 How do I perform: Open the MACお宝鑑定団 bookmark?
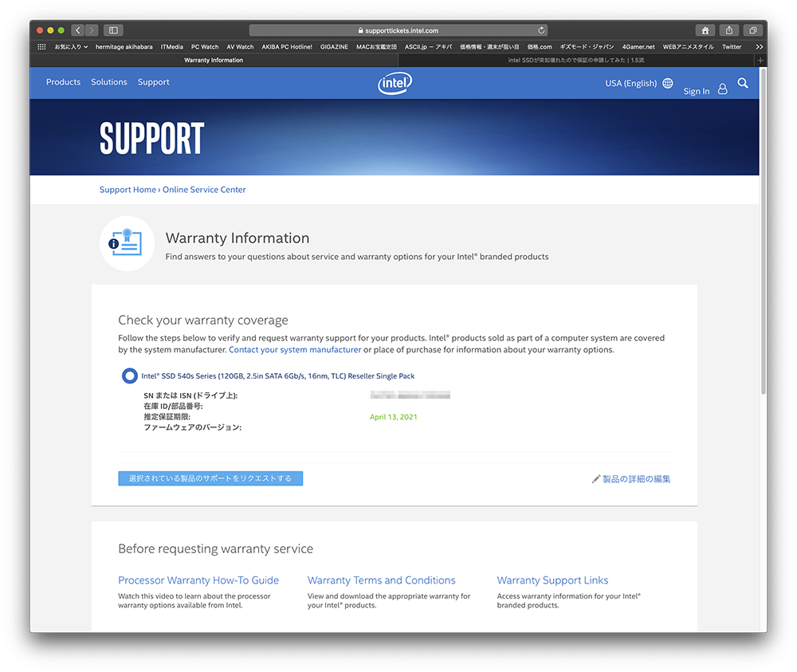pos(376,47)
